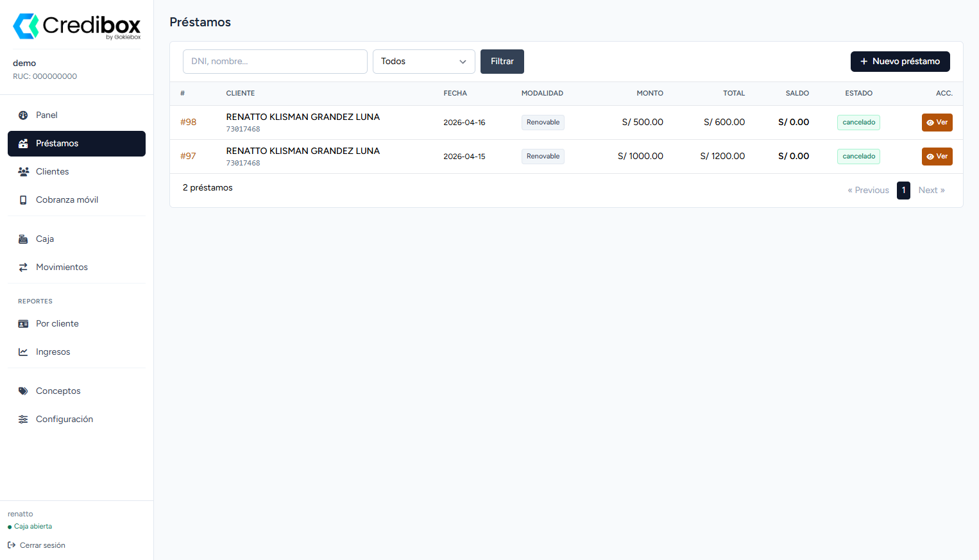Open Movimientos page
This screenshot has height=560, width=979.
click(76, 267)
